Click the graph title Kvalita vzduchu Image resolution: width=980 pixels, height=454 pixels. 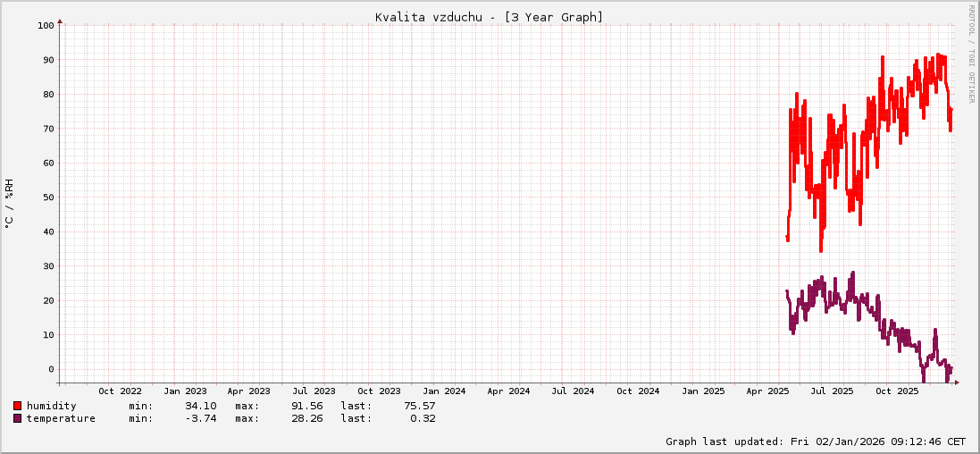point(489,17)
